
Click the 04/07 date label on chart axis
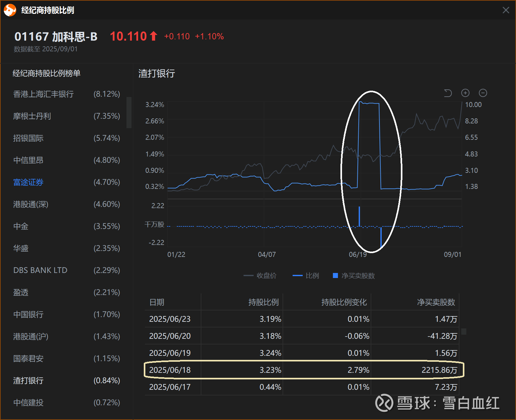tap(267, 254)
